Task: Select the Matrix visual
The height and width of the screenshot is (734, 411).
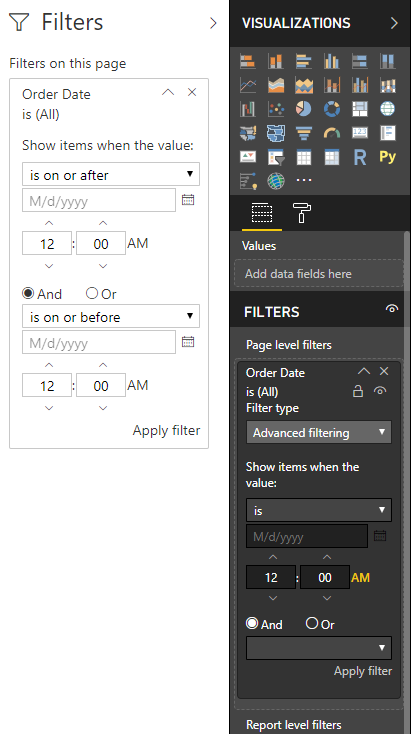Action: click(331, 157)
